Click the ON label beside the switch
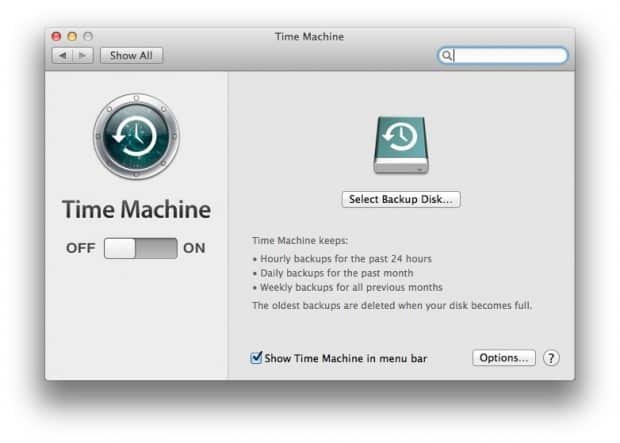Image resolution: width=620 pixels, height=443 pixels. 194,248
